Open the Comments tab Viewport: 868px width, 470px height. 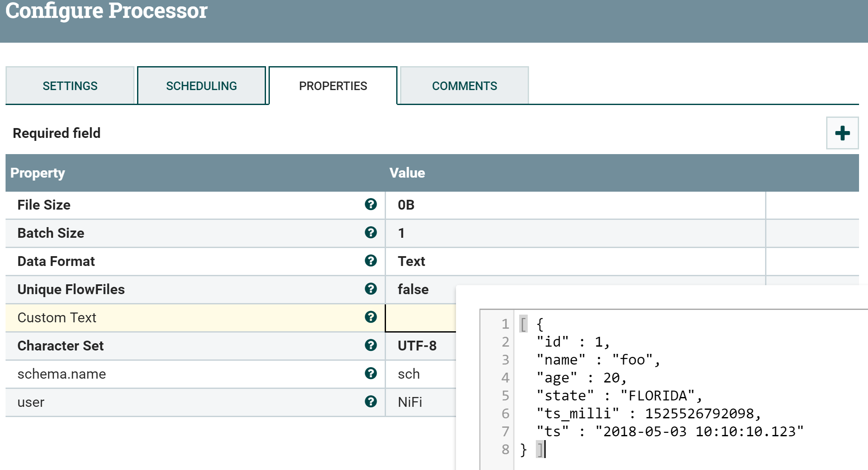[x=465, y=85]
